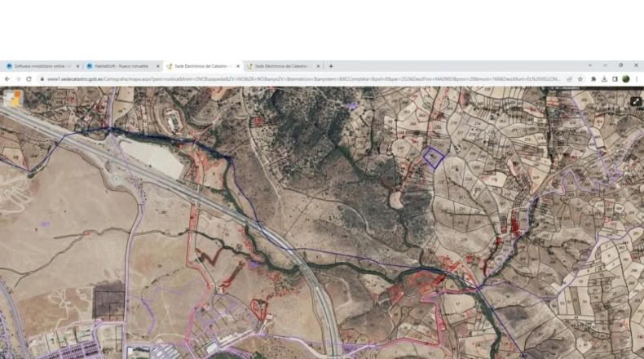The width and height of the screenshot is (644, 359).
Task: Open the tab search dropdown
Action: coord(589,65)
